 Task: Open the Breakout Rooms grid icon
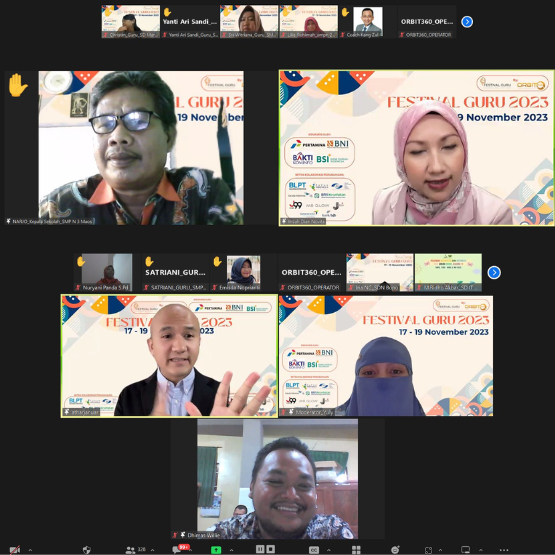click(x=356, y=550)
